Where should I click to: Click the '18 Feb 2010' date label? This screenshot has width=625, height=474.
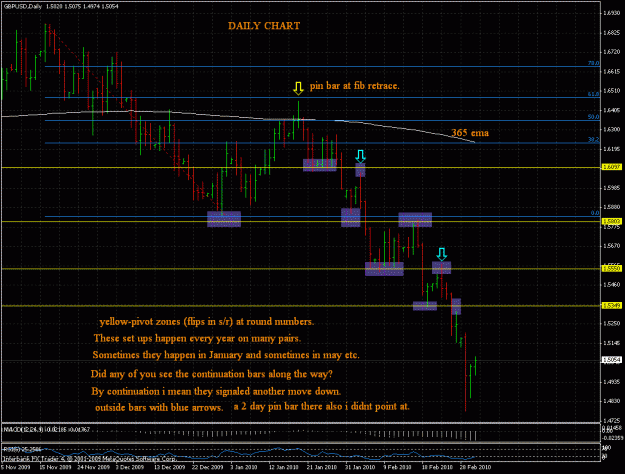[x=437, y=467]
